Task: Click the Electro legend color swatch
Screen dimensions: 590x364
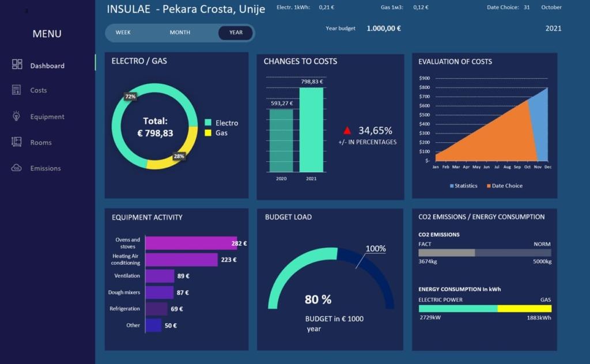Action: (209, 123)
